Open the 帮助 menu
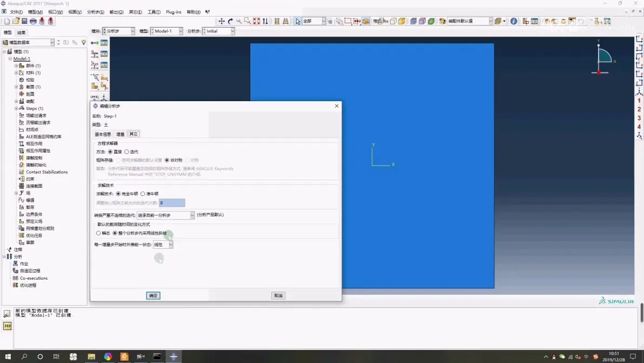Viewport: 644px width, 363px height. [193, 12]
